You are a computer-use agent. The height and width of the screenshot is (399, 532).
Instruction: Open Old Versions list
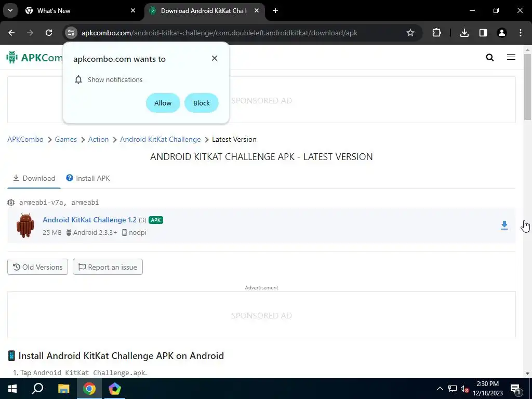point(37,267)
